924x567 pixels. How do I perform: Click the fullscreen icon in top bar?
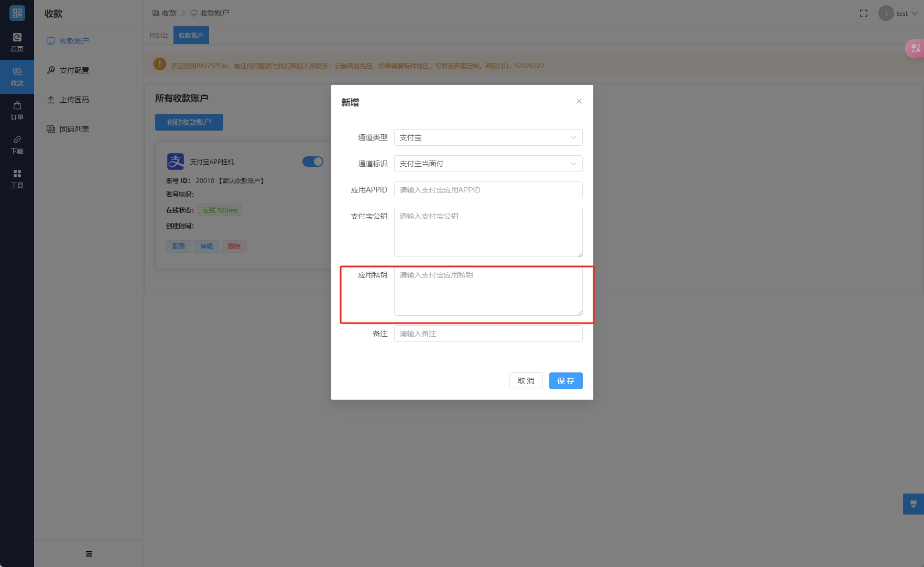coord(863,13)
